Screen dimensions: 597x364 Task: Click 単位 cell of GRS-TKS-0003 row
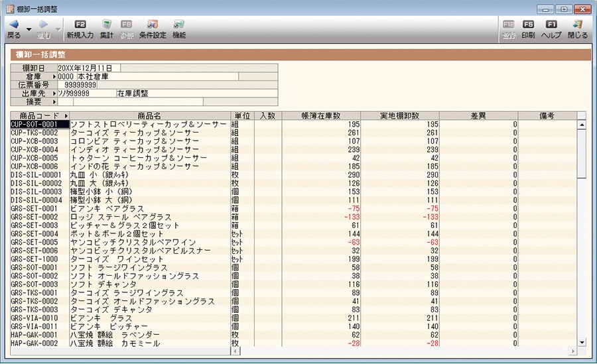pyautogui.click(x=243, y=310)
